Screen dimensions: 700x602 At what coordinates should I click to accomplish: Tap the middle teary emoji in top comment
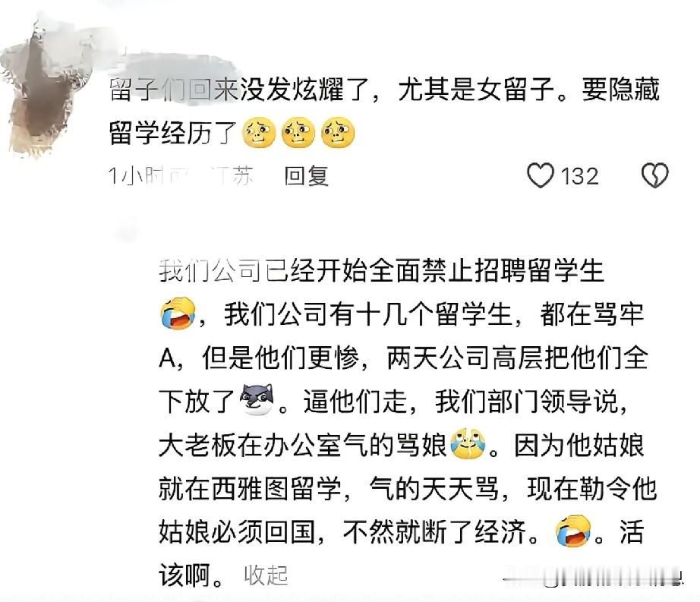tap(298, 133)
